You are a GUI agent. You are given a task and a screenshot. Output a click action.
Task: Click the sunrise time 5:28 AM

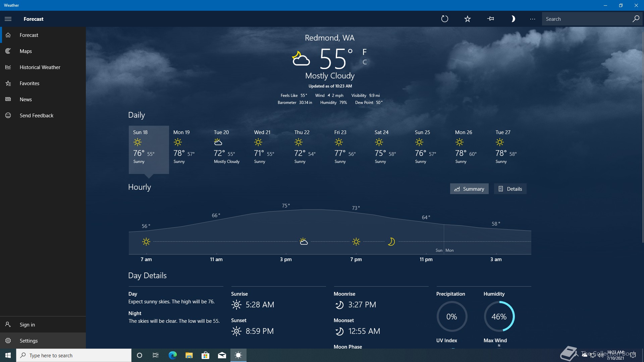coord(260,305)
